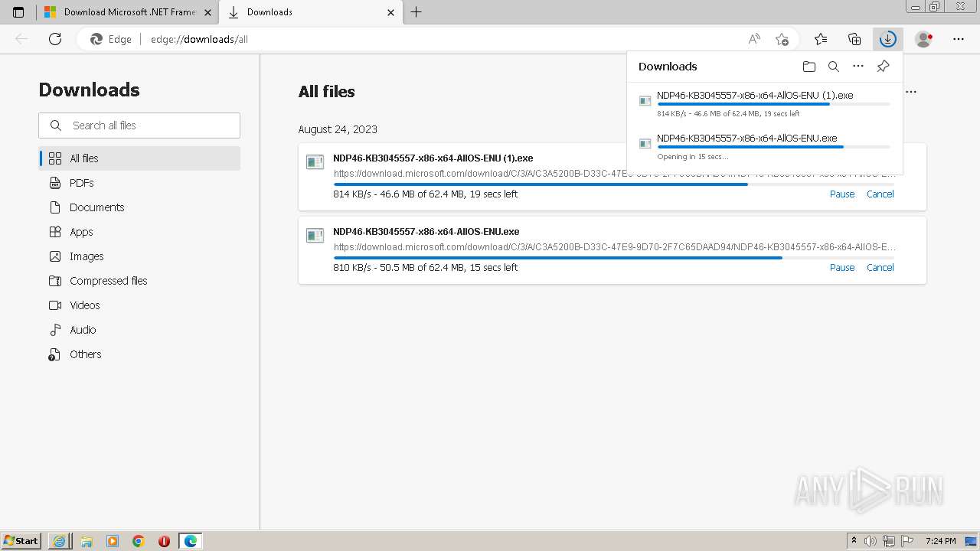This screenshot has width=980, height=551.
Task: Filter downloads by Others
Action: tap(140, 354)
